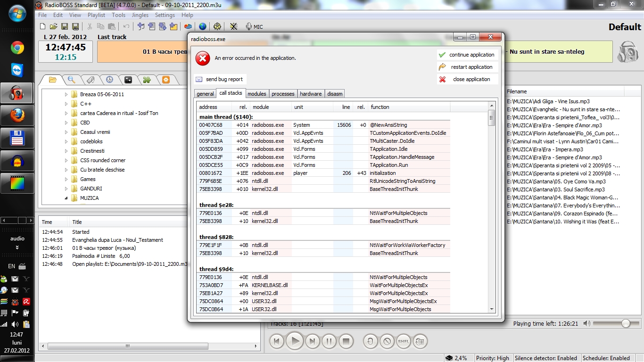The height and width of the screenshot is (362, 644).
Task: Open the statistics pie chart icon
Action: click(x=188, y=26)
